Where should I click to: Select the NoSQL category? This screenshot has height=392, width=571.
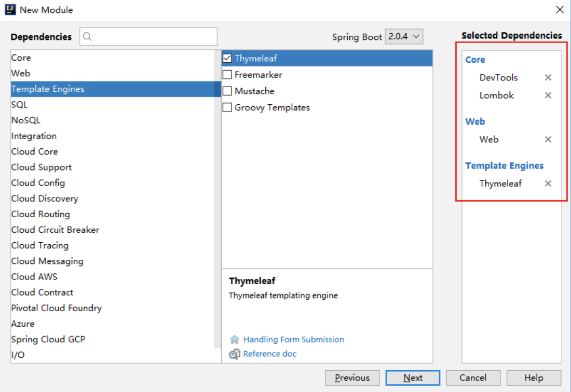click(x=113, y=120)
